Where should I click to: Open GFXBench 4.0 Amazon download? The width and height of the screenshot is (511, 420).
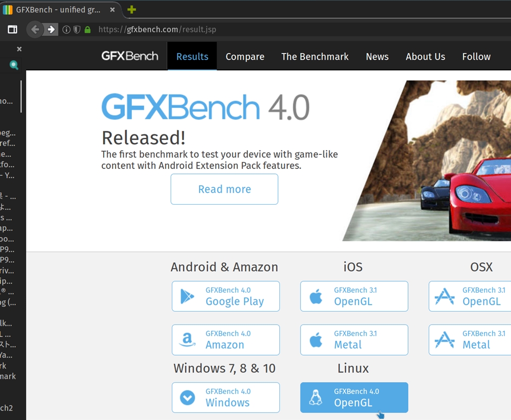coord(226,340)
